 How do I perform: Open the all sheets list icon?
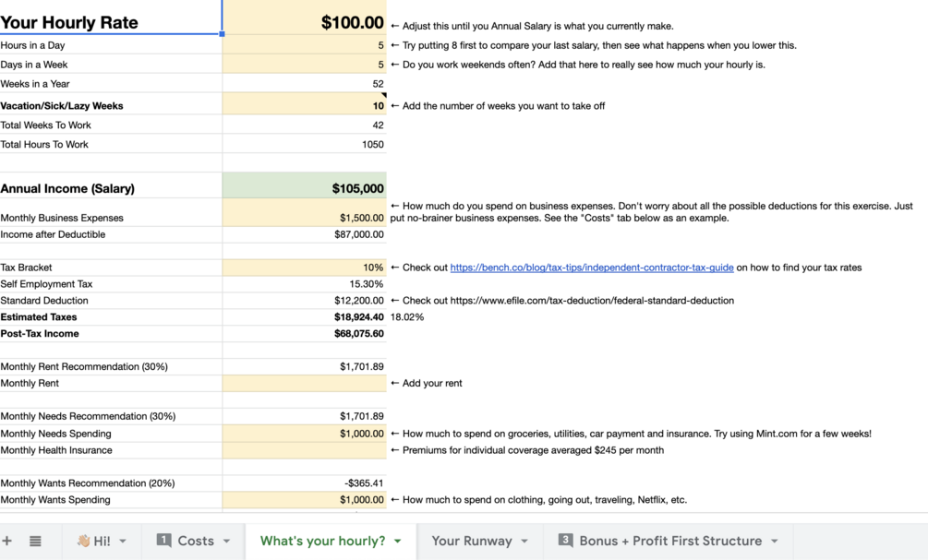[35, 542]
